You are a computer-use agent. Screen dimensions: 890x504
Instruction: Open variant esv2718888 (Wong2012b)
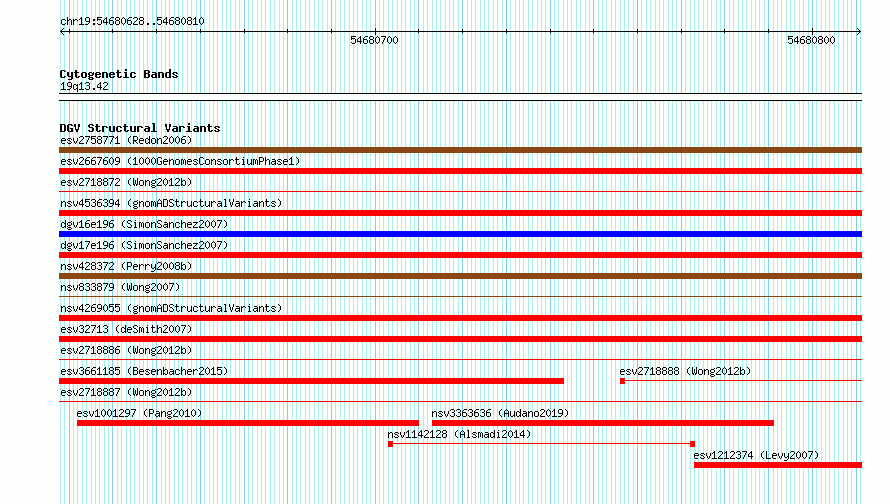pyautogui.click(x=685, y=371)
